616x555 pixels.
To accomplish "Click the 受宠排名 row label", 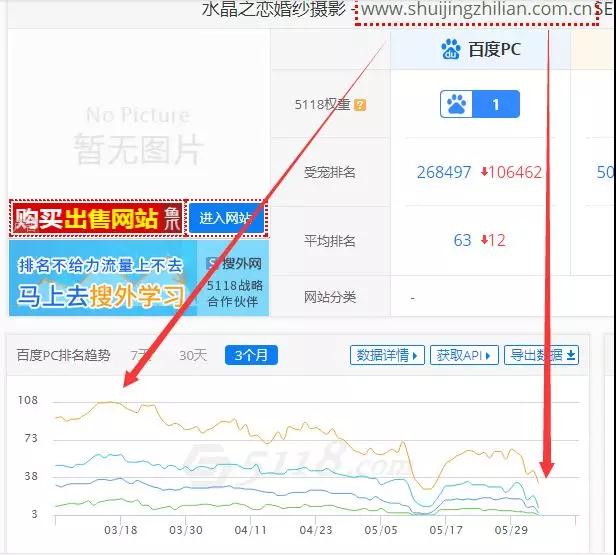I will [x=330, y=172].
